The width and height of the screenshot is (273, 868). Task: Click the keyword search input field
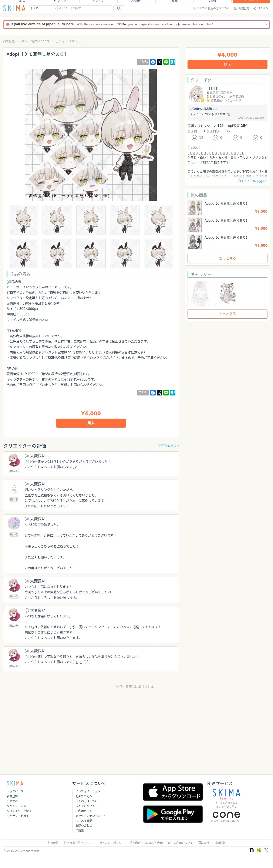tap(85, 8)
